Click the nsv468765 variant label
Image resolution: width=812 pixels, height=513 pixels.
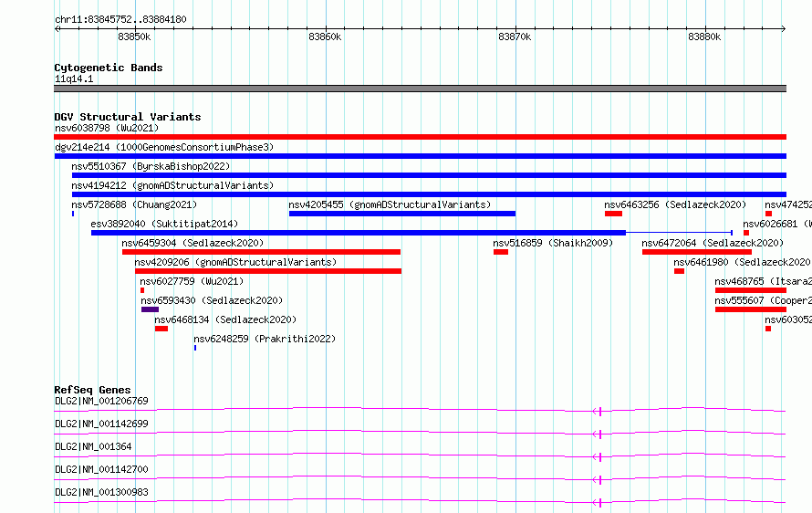point(763,281)
